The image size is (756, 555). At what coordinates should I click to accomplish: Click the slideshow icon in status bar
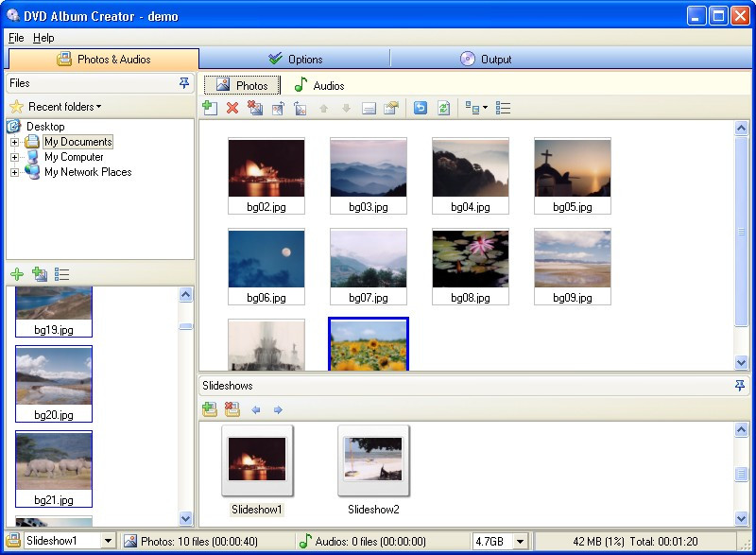pyautogui.click(x=13, y=541)
